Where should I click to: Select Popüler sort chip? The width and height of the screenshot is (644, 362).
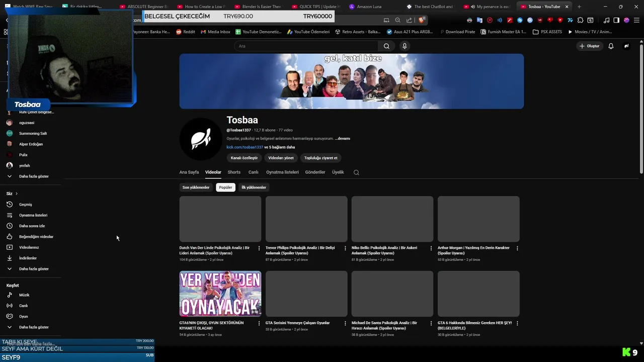click(225, 187)
